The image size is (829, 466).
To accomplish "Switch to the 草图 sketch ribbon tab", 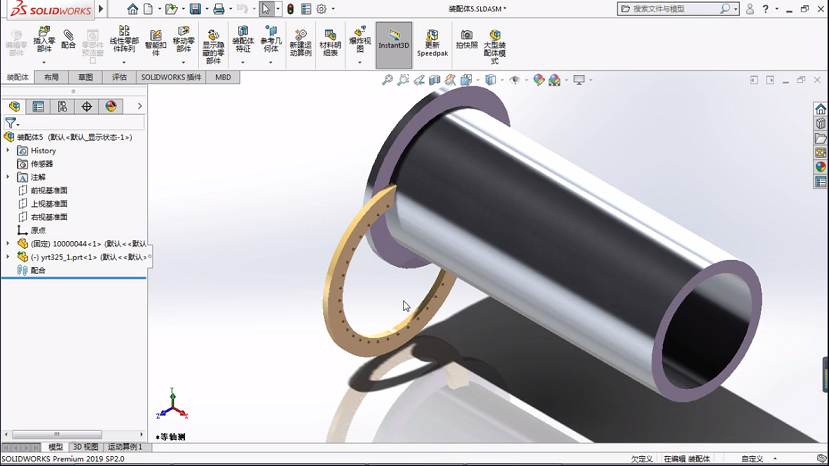I will (x=86, y=77).
